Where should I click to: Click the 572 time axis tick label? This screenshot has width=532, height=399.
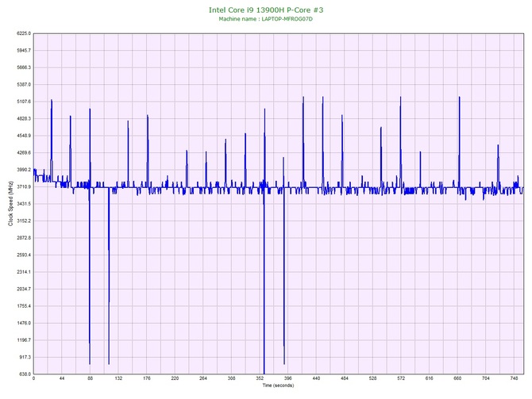point(401,378)
